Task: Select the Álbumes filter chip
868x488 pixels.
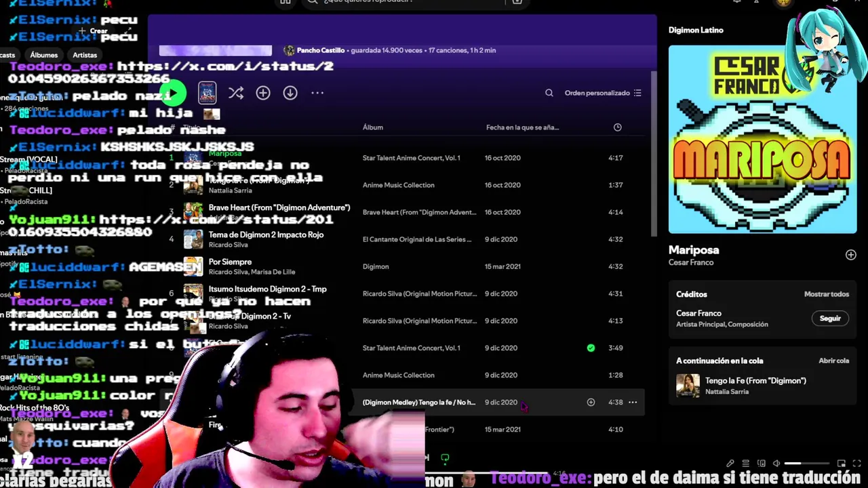Action: (x=43, y=55)
